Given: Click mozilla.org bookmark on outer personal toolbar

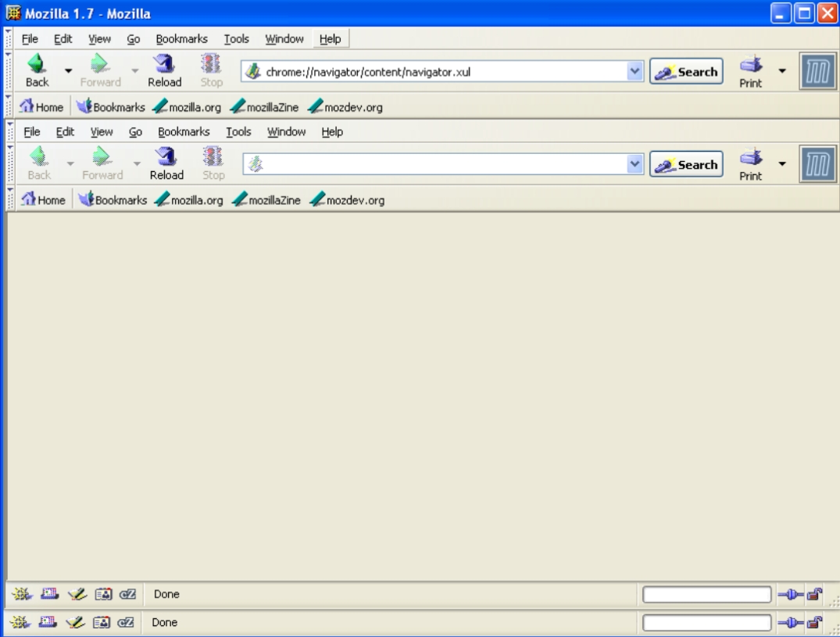Looking at the screenshot, I should (187, 106).
